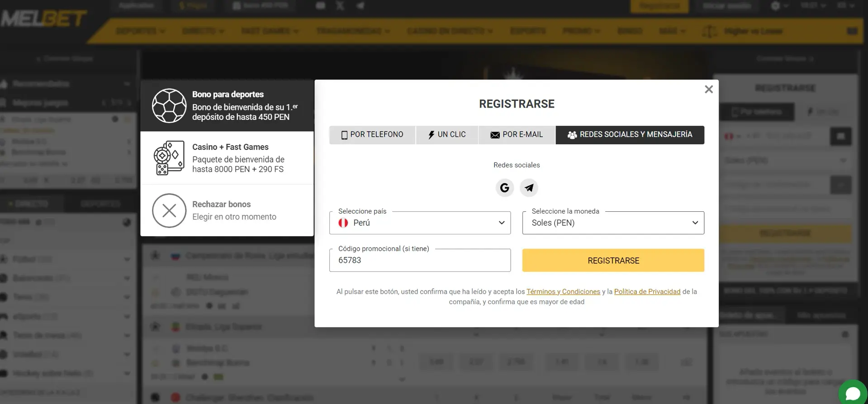Click the yellow Registrarse button in the top bar
The width and height of the screenshot is (868, 404).
659,6
